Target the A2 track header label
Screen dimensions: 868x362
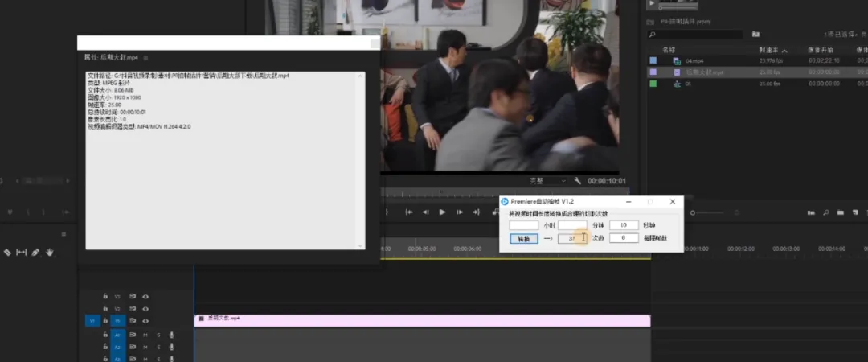pos(117,347)
